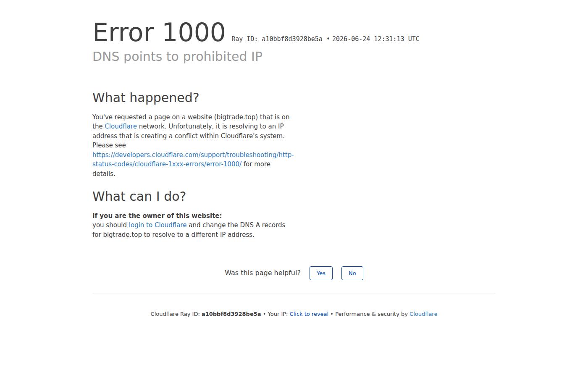Follow the login to Cloudflare link
The image size is (588, 378).
157,225
